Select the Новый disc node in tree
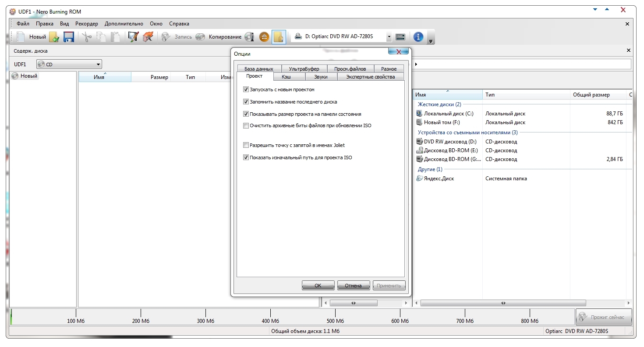 [25, 76]
